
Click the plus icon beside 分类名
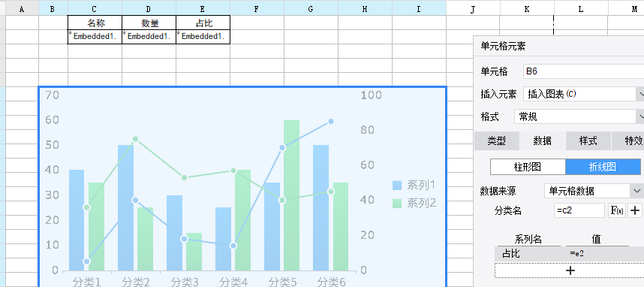635,210
